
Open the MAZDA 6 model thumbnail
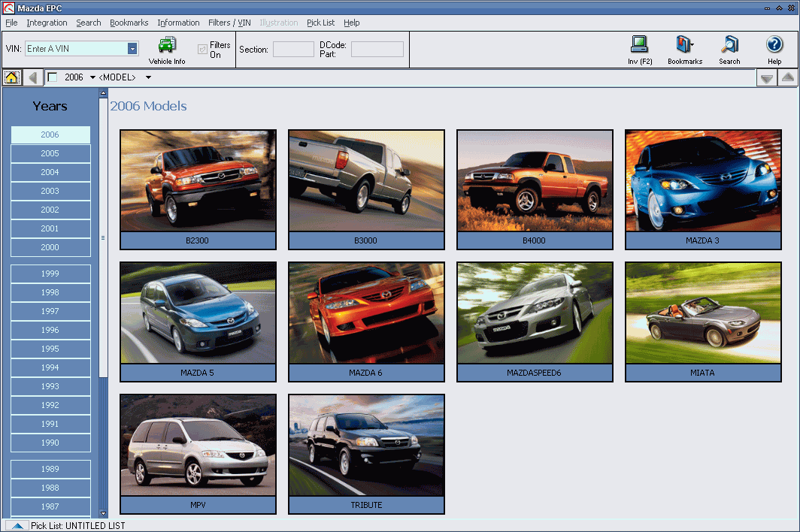pos(366,322)
